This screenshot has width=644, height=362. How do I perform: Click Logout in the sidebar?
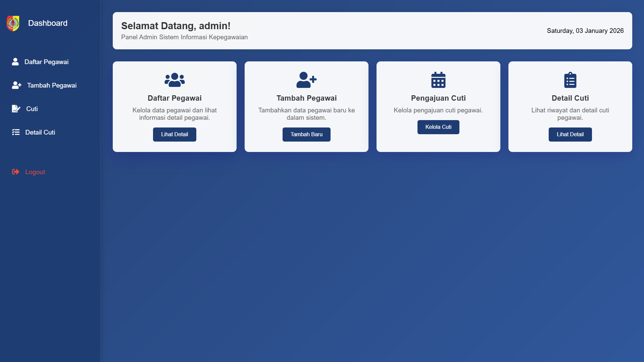[x=35, y=172]
